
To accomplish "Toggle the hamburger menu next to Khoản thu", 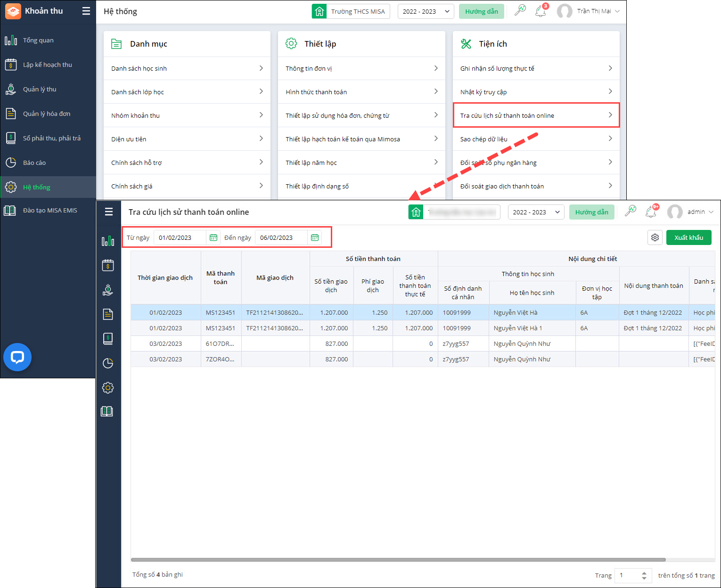I will pyautogui.click(x=86, y=11).
